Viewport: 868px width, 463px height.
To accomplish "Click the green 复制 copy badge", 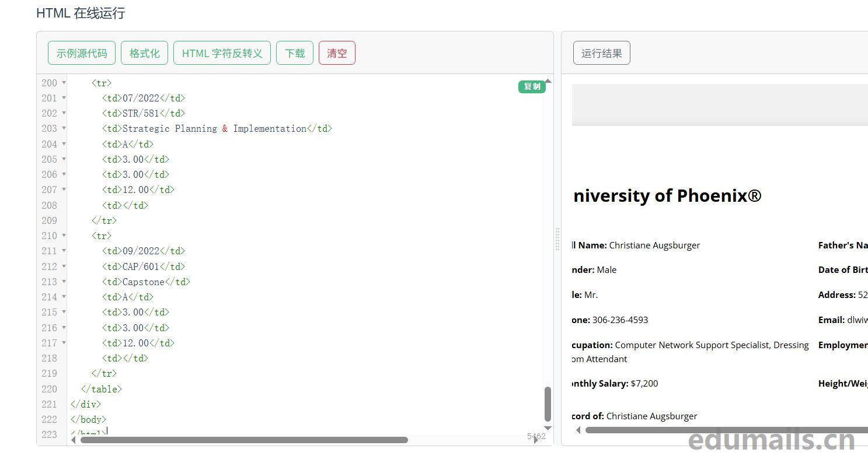I will click(x=532, y=86).
